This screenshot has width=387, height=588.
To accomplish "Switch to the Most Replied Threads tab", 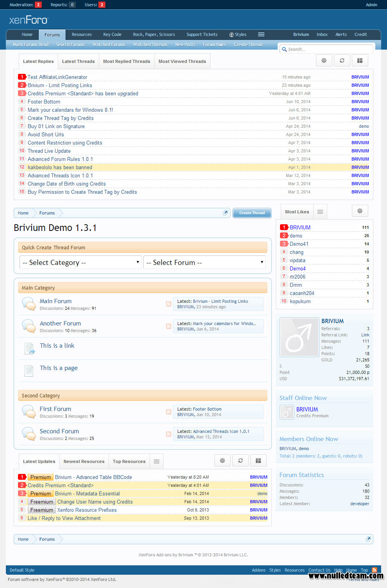I will point(127,61).
